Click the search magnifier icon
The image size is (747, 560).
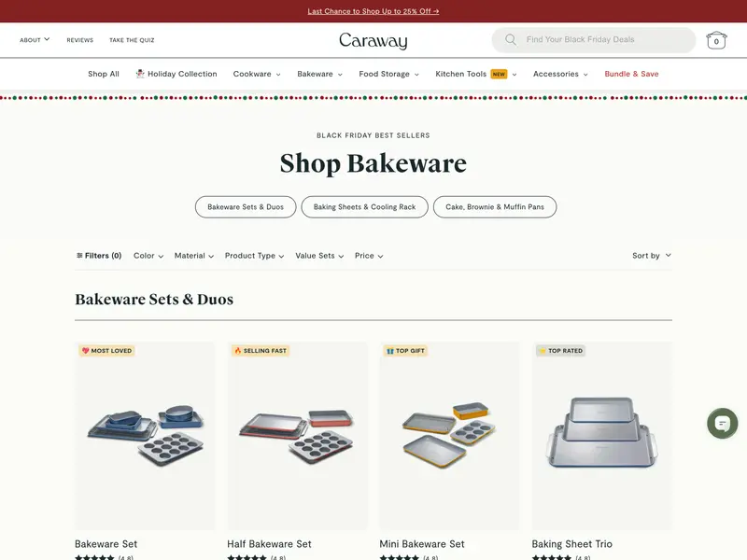[x=511, y=40]
